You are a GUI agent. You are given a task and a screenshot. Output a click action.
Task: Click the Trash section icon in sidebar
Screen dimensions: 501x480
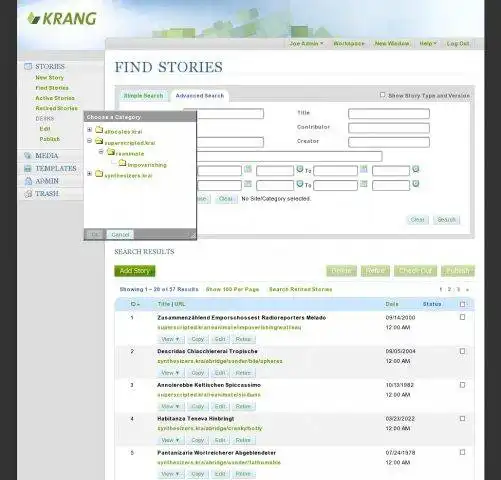click(x=28, y=194)
